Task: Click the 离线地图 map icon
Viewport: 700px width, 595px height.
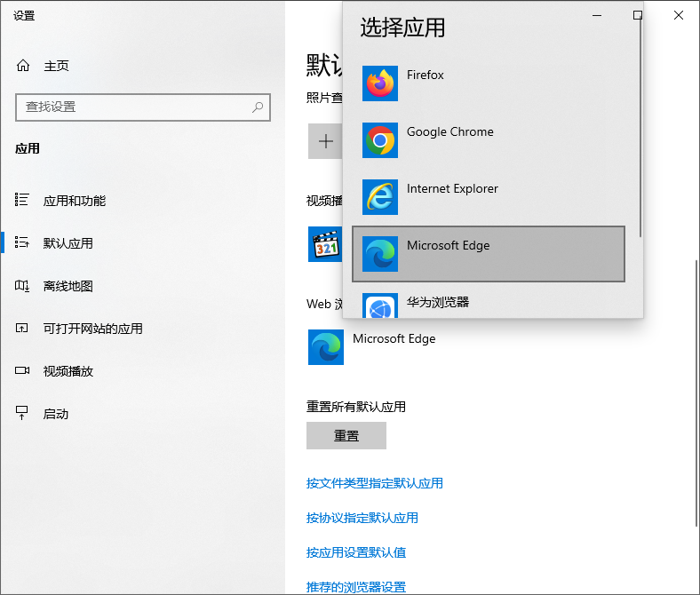Action: (x=22, y=285)
